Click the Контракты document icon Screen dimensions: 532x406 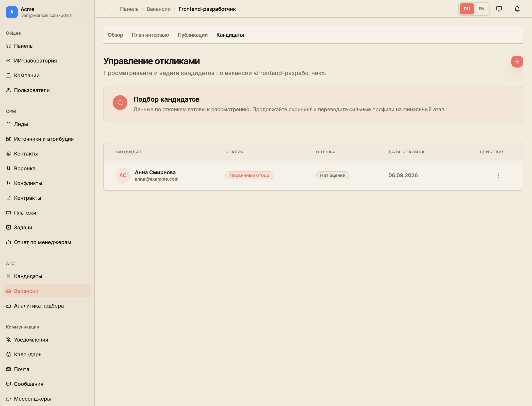(9, 198)
